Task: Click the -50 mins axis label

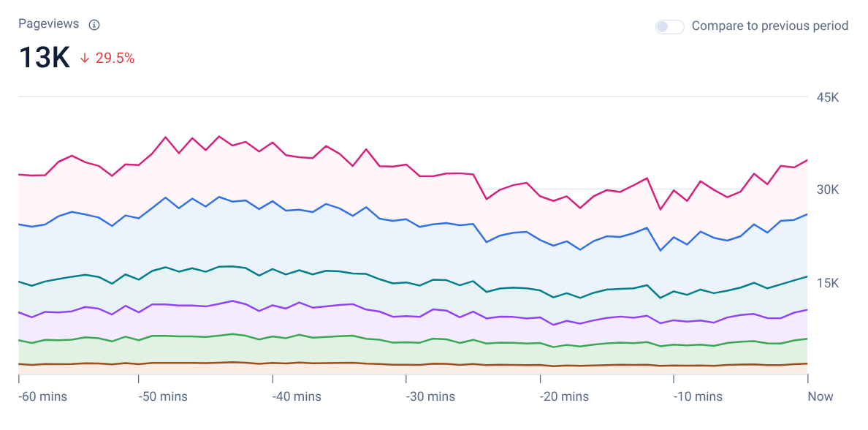Action: click(163, 397)
